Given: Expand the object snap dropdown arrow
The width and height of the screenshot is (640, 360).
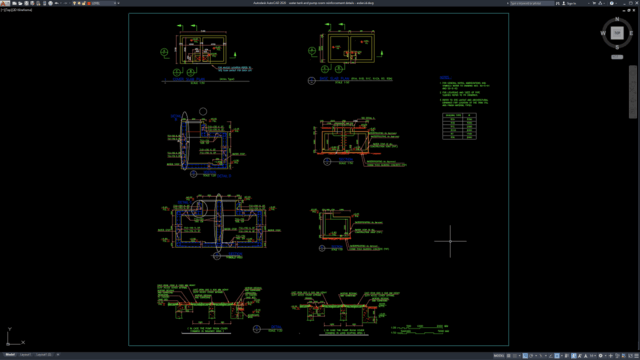Looking at the screenshot, I should 562,356.
